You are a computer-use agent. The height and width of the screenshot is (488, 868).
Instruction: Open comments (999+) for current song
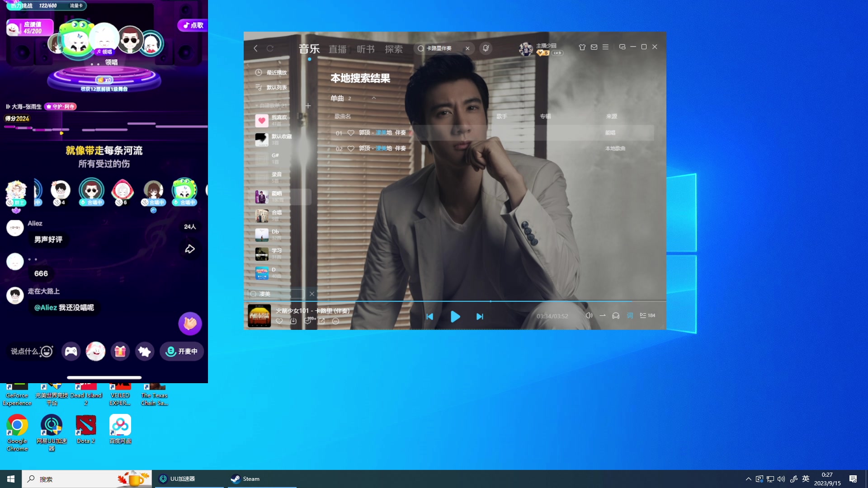coord(309,320)
